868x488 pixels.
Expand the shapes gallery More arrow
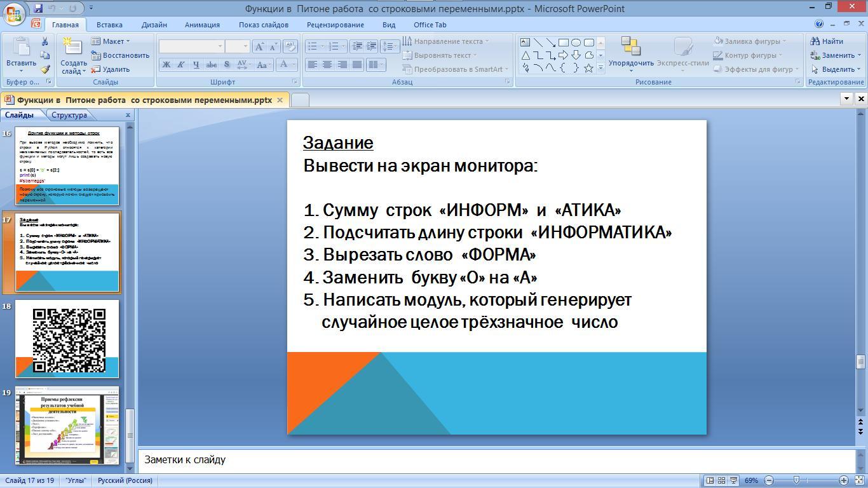pyautogui.click(x=600, y=68)
